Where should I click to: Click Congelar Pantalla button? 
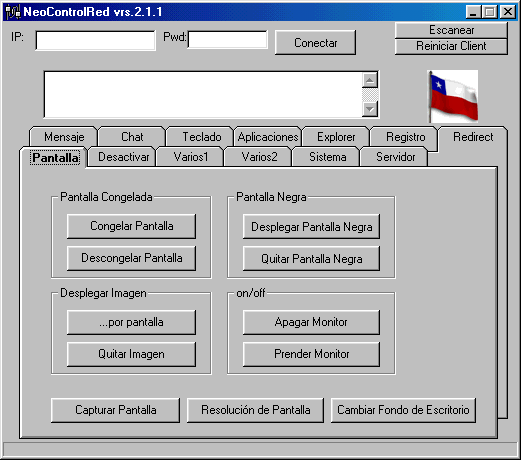[x=131, y=226]
